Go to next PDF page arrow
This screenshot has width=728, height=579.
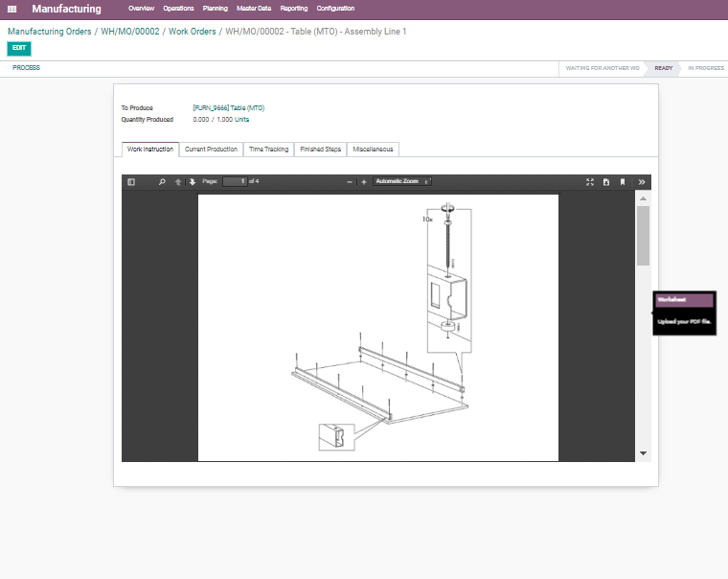[x=192, y=181]
